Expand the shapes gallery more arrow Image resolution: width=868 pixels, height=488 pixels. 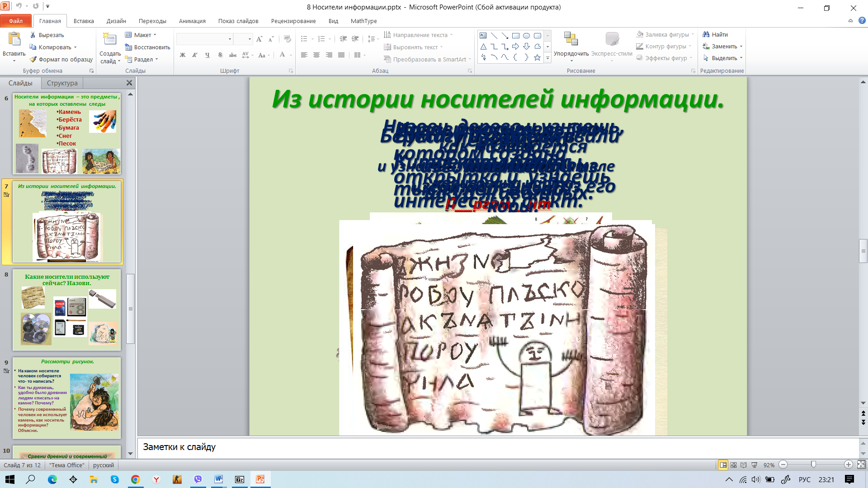click(x=547, y=58)
